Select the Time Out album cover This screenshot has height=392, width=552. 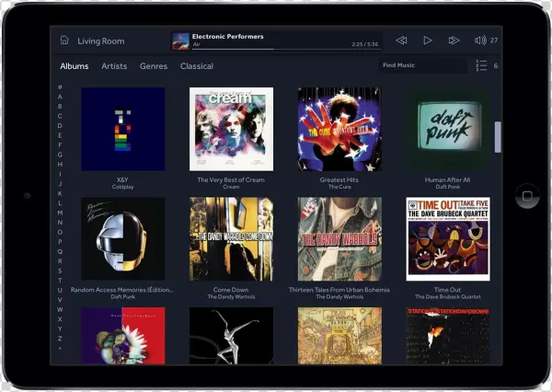(x=448, y=239)
